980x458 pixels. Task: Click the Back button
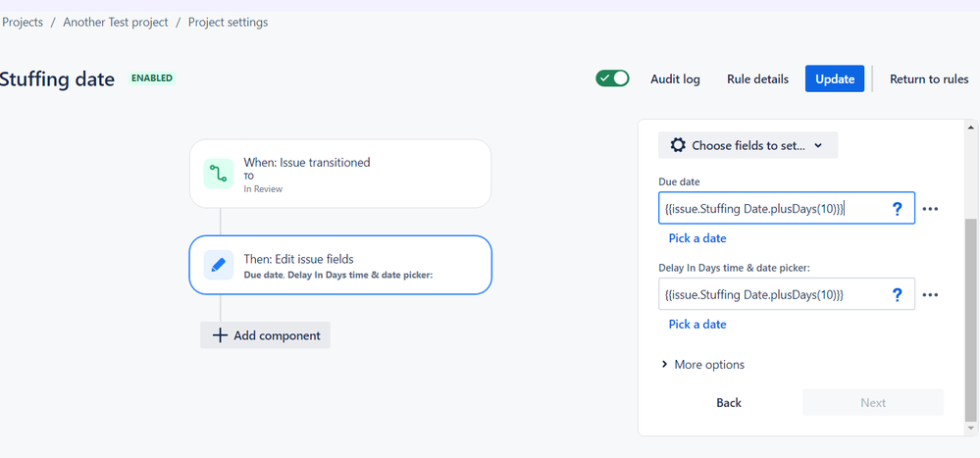(x=729, y=402)
